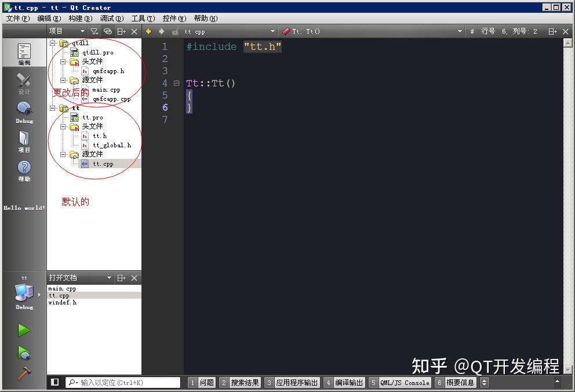Click the lock icon beside tt.cpp breadcrumb
The height and width of the screenshot is (392, 575).
176,31
